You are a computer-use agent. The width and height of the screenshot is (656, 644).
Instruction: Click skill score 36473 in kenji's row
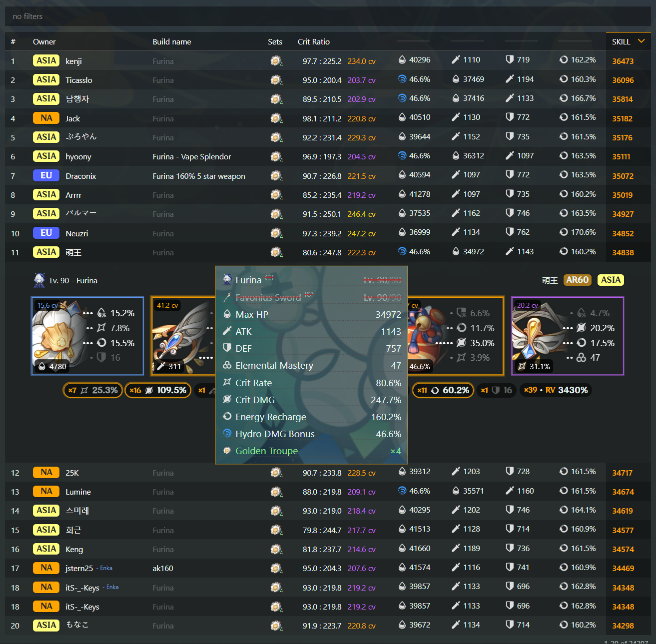pos(623,61)
